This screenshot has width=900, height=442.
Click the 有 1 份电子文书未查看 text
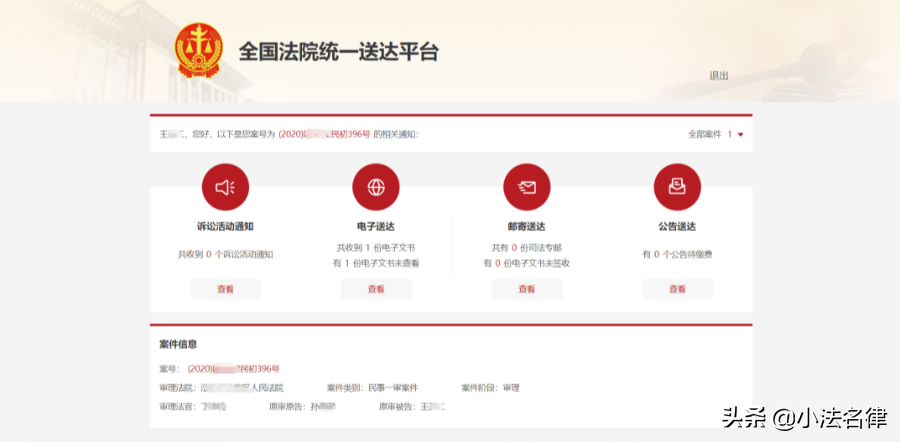[x=376, y=263]
